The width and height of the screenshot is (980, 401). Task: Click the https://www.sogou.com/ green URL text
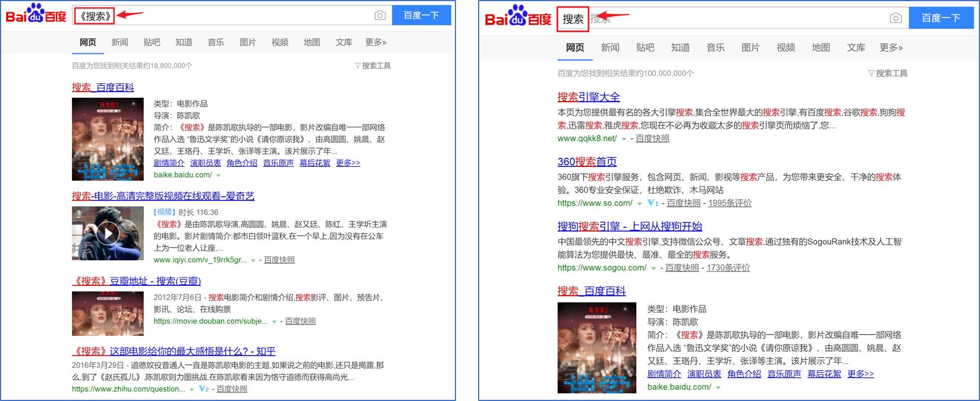point(602,268)
